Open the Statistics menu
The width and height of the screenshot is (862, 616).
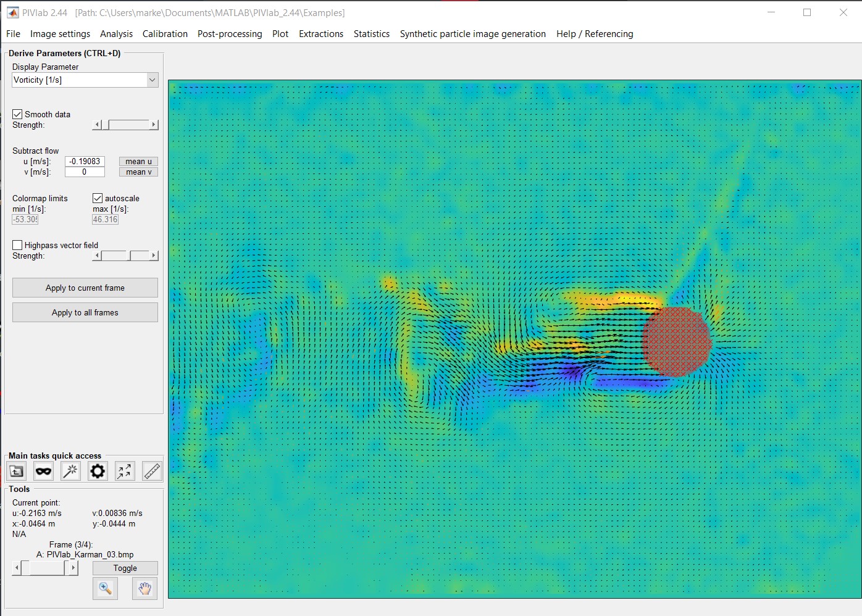(x=372, y=34)
